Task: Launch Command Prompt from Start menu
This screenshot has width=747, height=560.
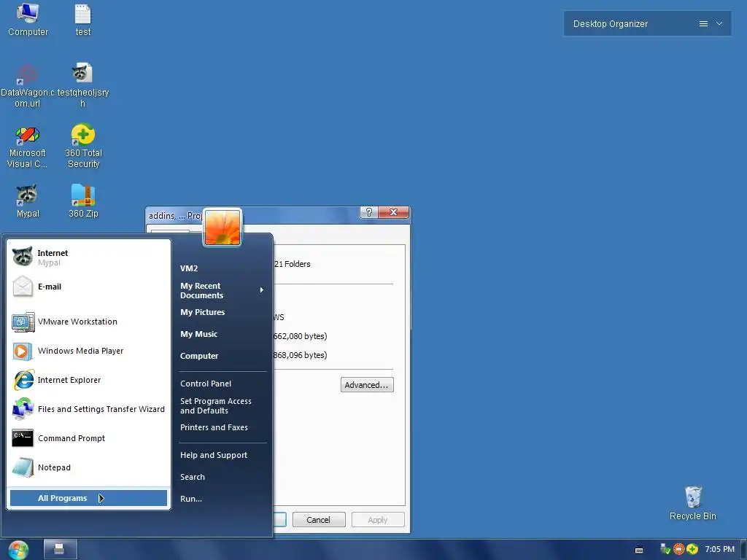Action: [x=88, y=438]
